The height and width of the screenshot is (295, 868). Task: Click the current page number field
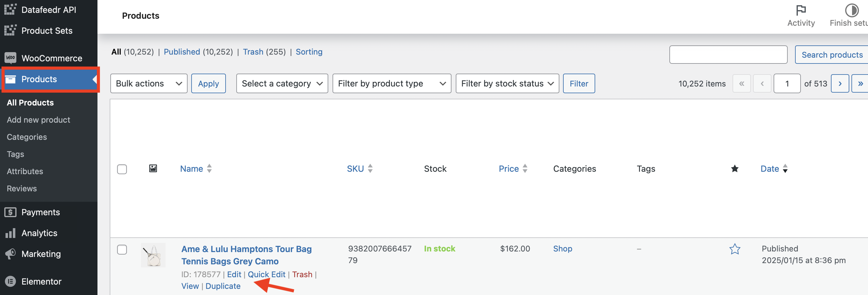787,83
